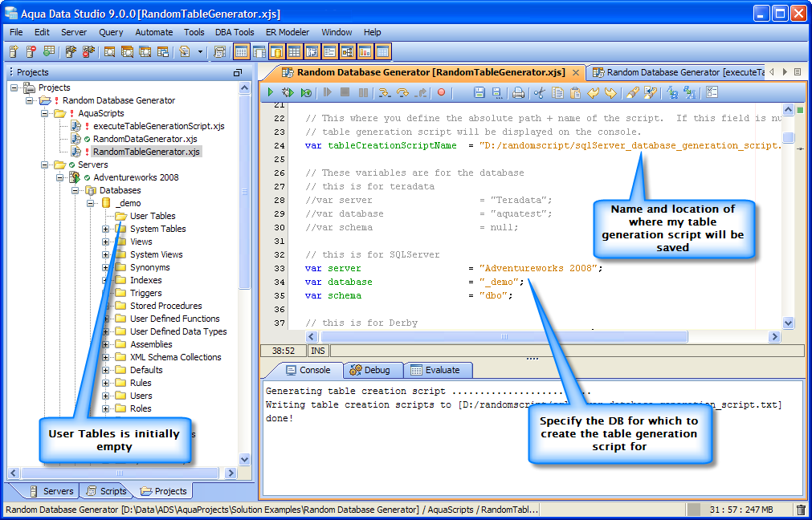Screen dimensions: 812x520
Task: Copy with the documents icon in editor toolbar
Action: 557,92
